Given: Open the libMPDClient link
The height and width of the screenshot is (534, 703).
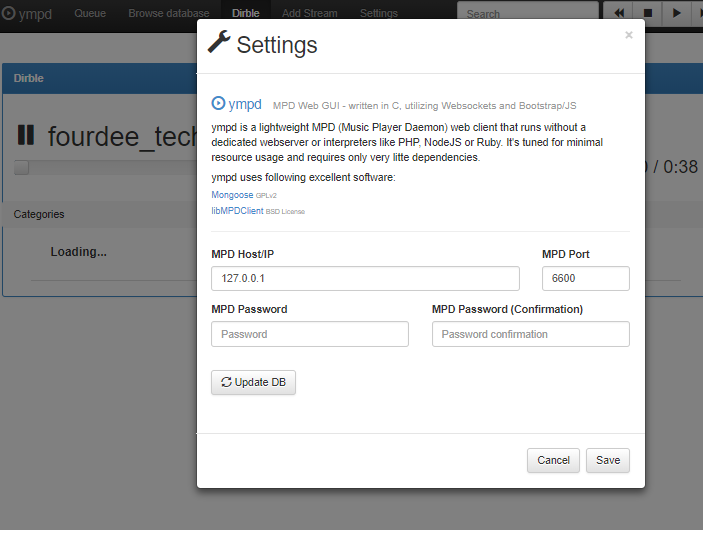Looking at the screenshot, I should [237, 211].
